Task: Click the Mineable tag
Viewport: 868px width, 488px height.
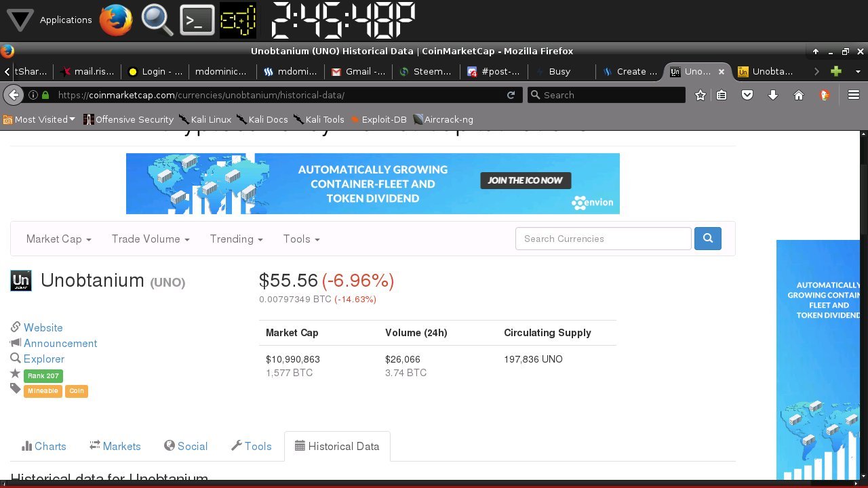Action: (x=43, y=391)
